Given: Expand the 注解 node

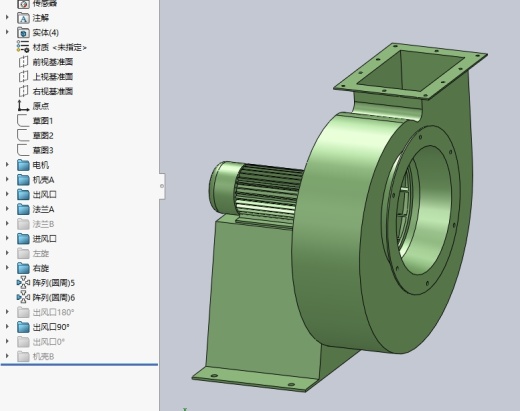Looking at the screenshot, I should [7, 17].
